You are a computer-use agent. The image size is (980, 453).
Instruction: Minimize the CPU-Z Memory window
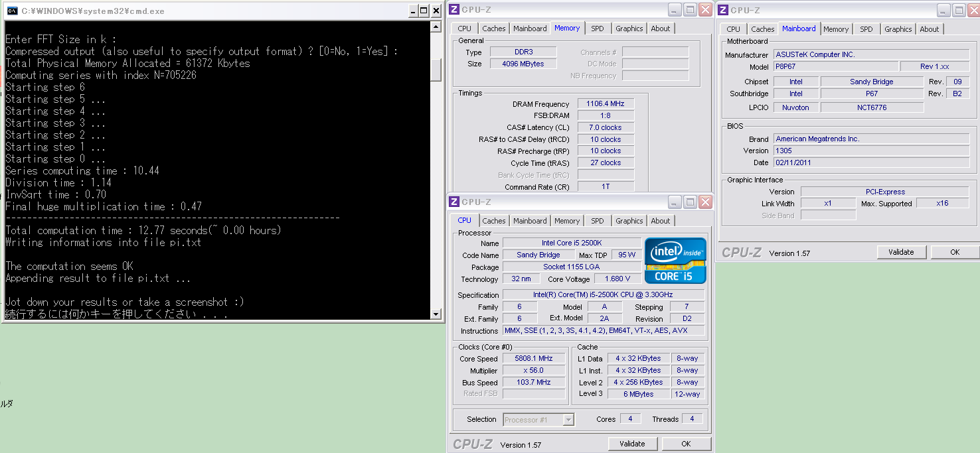point(675,9)
